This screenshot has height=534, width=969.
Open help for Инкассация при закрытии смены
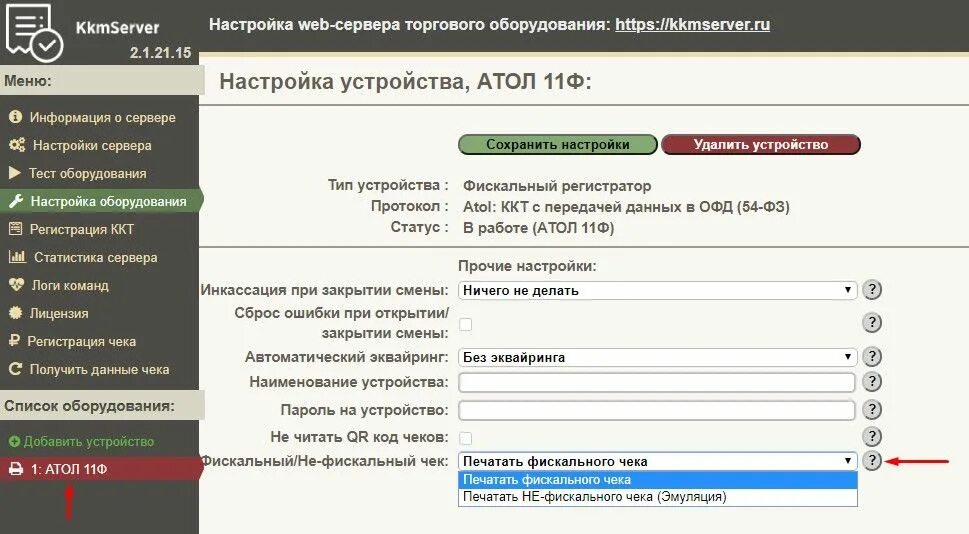click(871, 290)
